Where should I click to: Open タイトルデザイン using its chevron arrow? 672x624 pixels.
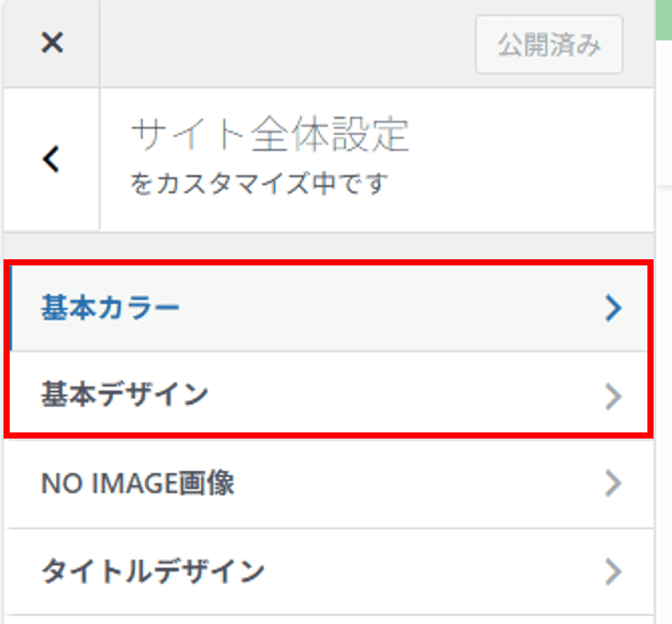[x=613, y=572]
